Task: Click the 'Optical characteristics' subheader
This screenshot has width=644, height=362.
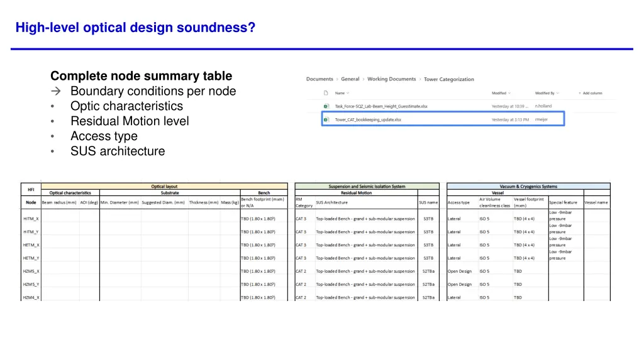Action: point(70,193)
